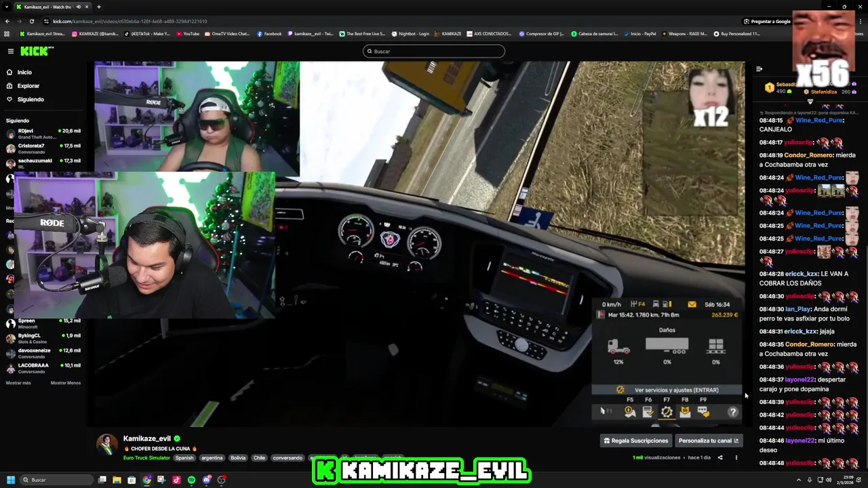The width and height of the screenshot is (868, 488).
Task: Select the Chile tag
Action: pyautogui.click(x=259, y=457)
